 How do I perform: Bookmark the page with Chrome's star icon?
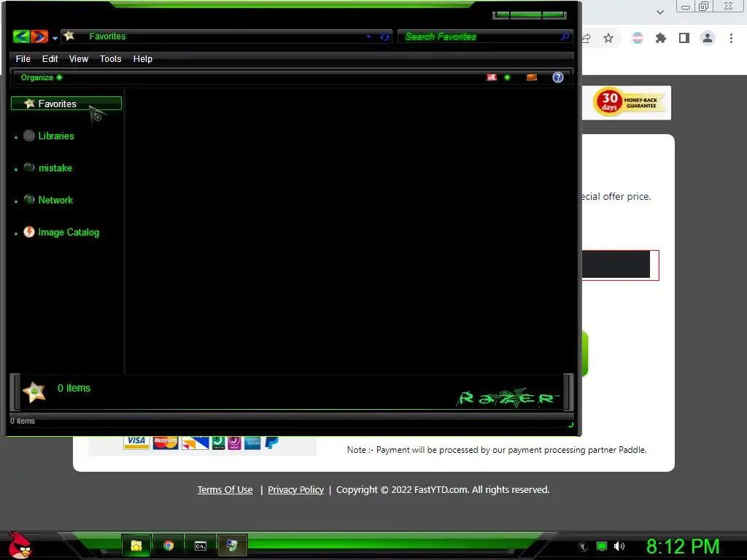(608, 38)
